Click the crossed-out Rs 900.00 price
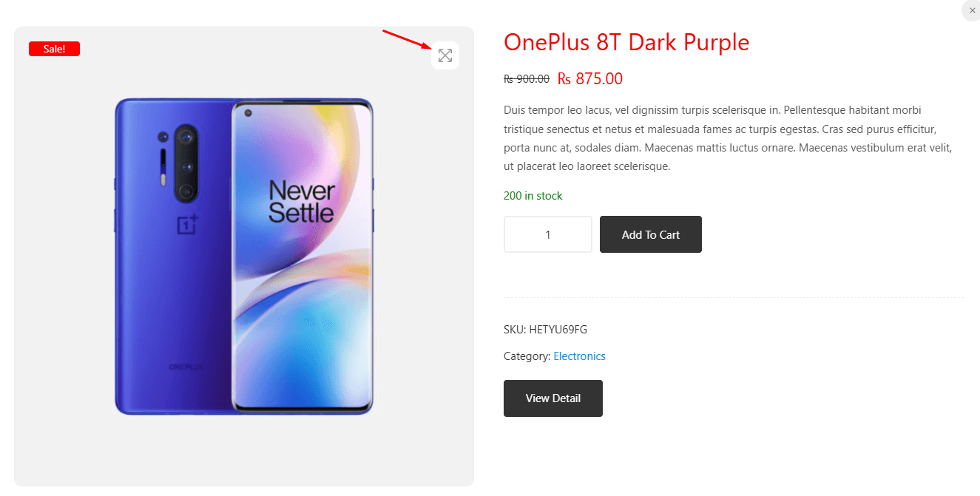Viewport: 980px width, 496px height. [x=526, y=79]
